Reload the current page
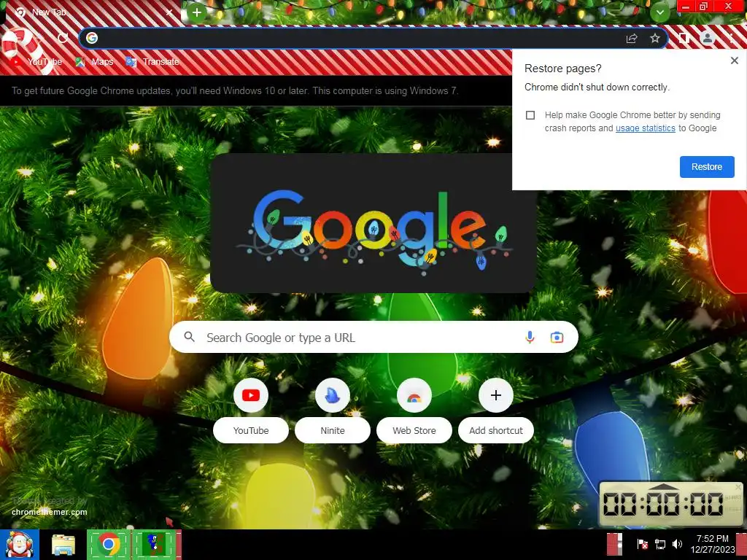Screen dimensions: 747x560 [x=63, y=38]
